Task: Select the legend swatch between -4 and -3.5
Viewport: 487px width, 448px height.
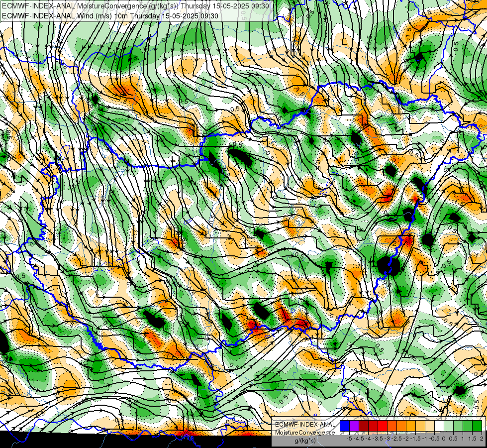Action: (x=373, y=426)
